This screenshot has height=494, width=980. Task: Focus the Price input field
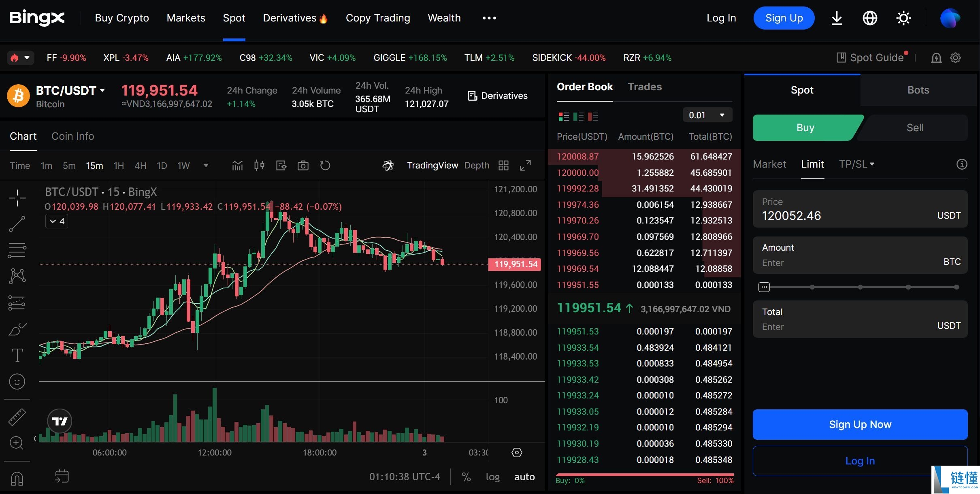860,209
